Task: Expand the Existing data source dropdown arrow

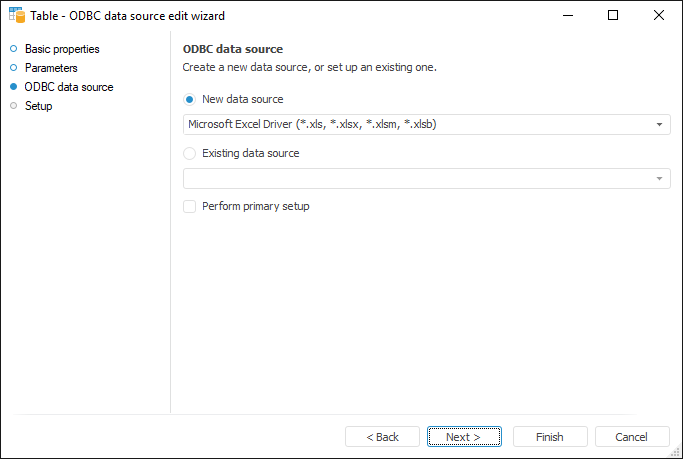Action: coord(660,179)
